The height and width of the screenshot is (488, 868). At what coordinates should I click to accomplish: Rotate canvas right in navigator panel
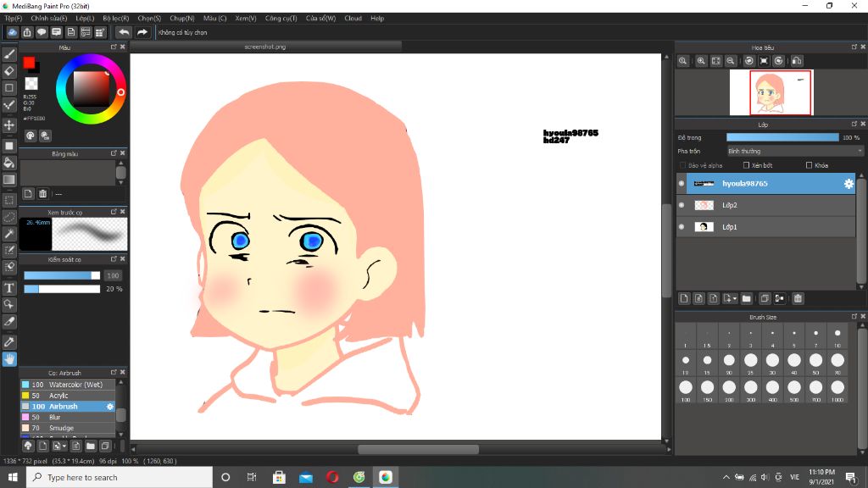click(778, 61)
